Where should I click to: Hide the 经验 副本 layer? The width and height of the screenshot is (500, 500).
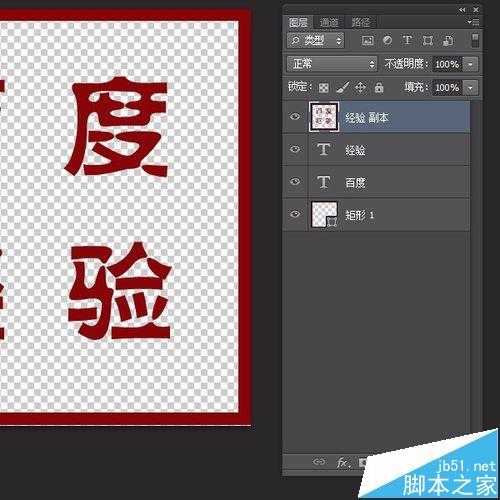click(295, 117)
